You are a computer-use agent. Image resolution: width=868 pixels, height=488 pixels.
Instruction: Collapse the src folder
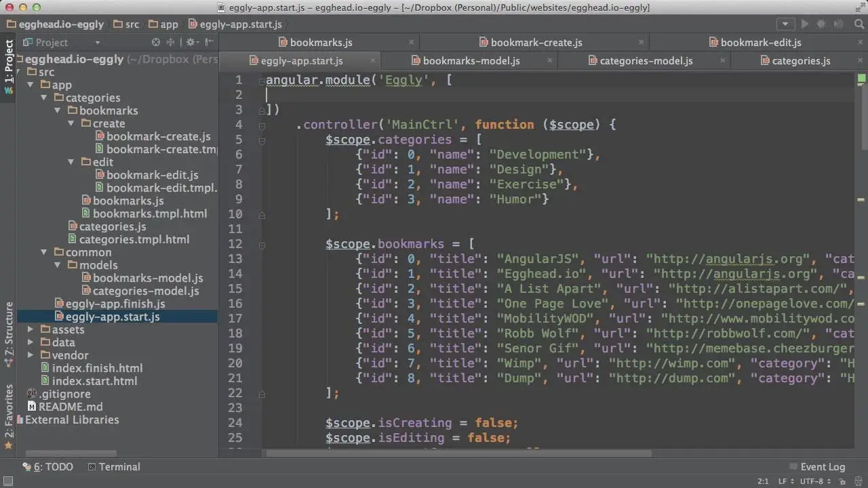pos(17,72)
